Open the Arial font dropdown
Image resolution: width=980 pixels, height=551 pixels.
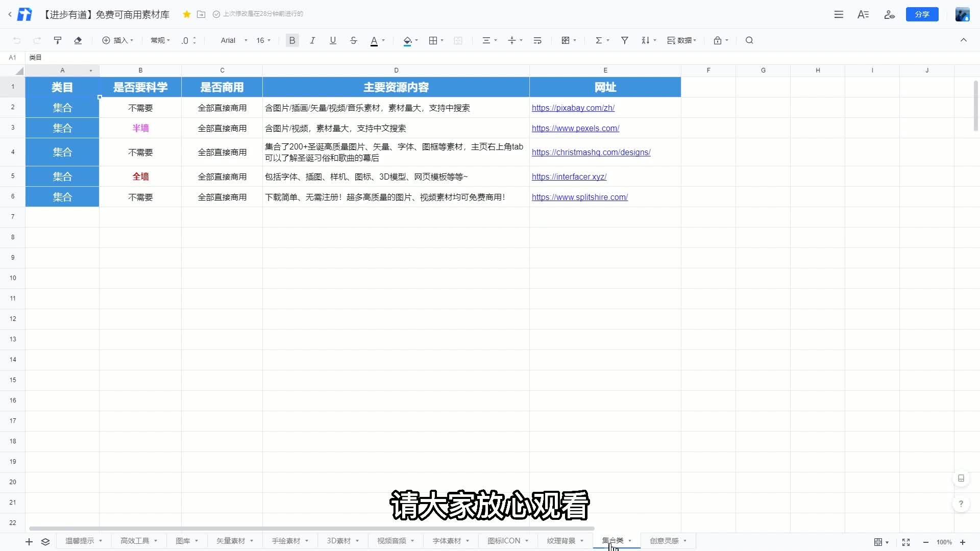(x=234, y=40)
